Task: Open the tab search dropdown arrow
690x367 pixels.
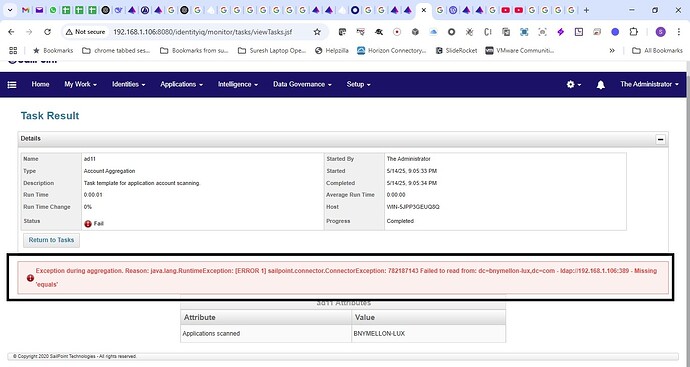Action: (x=10, y=10)
